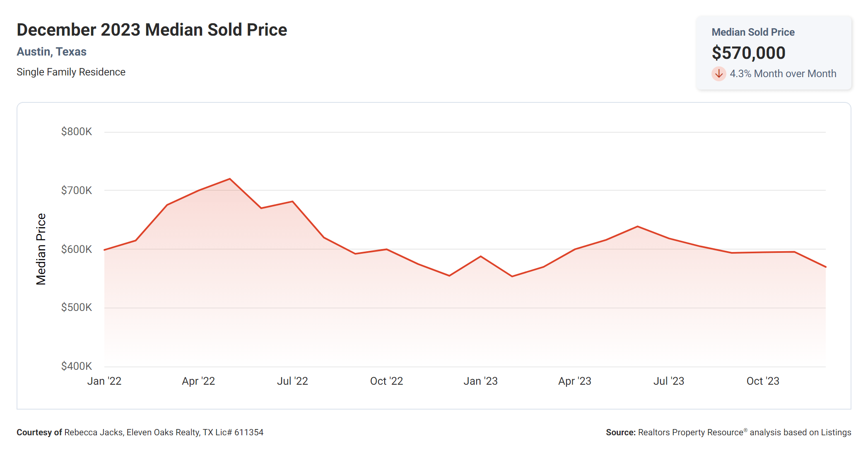Click the Median Sold Price card heading
The height and width of the screenshot is (456, 868).
tap(753, 32)
